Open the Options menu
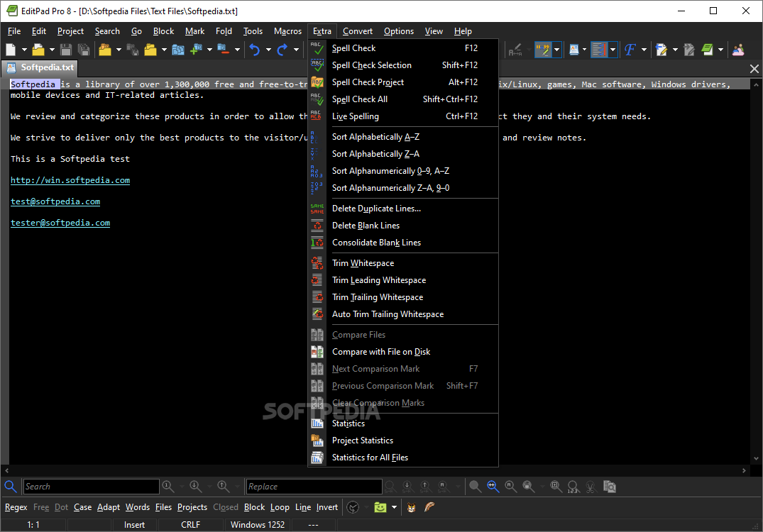Viewport: 763px width, 532px height. (398, 31)
